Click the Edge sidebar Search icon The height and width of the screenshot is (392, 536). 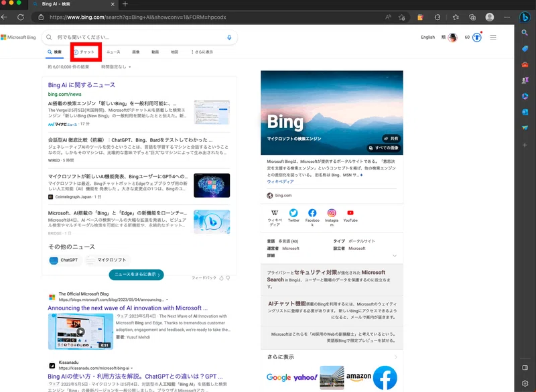(x=525, y=33)
